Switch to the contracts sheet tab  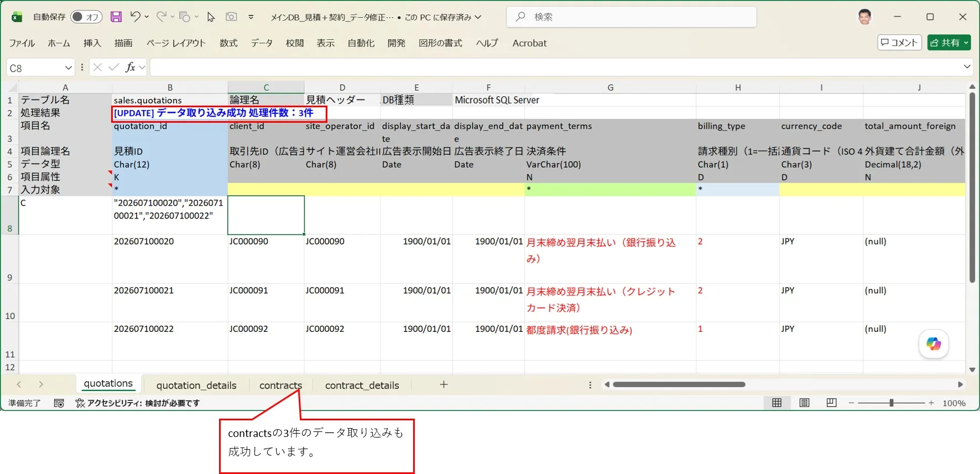point(280,385)
